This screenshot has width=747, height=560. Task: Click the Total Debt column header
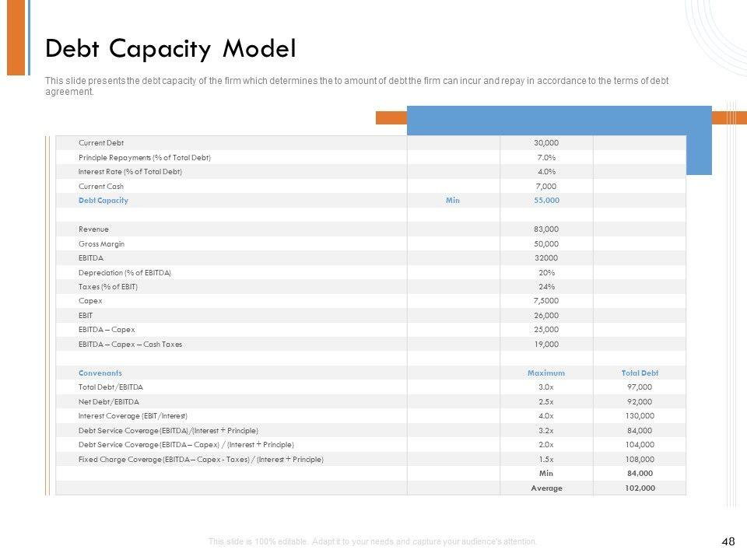[x=640, y=373]
